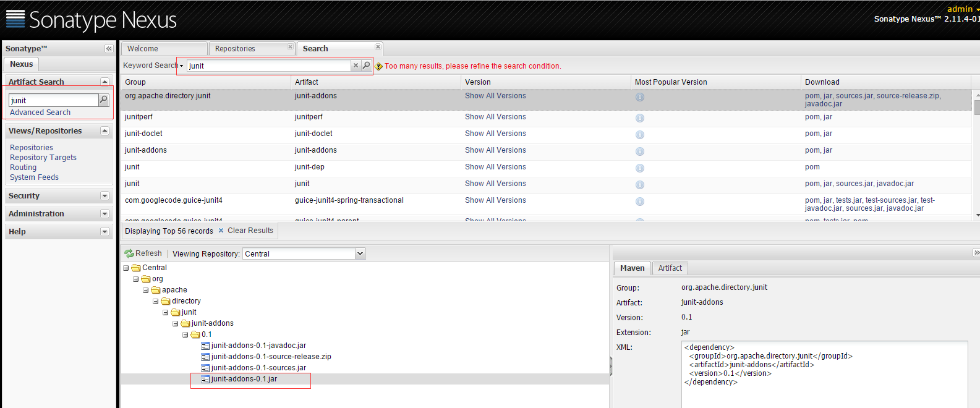Open the admin user menu

point(963,9)
